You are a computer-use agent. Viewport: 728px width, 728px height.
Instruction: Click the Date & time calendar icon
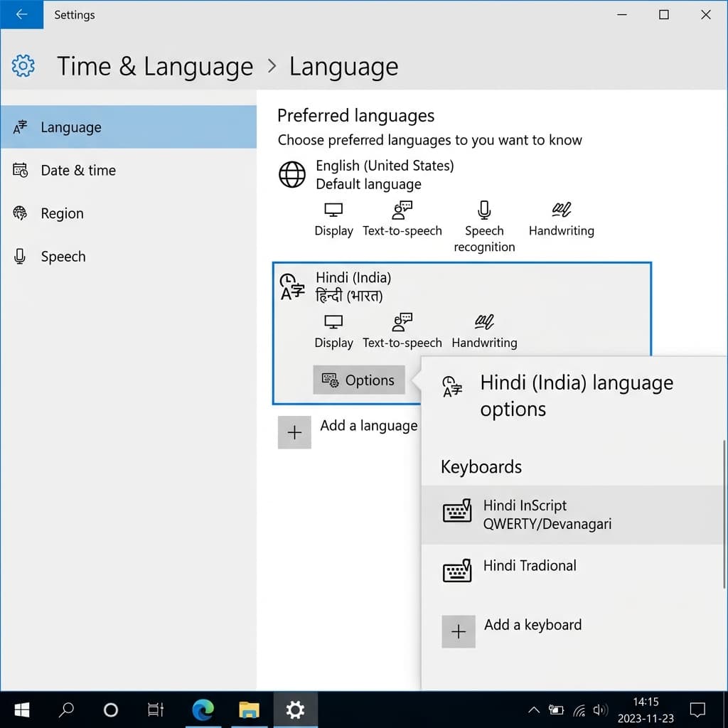(x=20, y=170)
